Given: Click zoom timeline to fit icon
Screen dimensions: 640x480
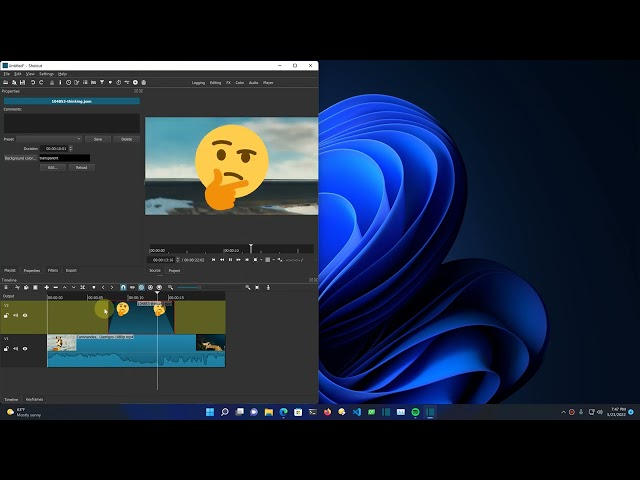Looking at the screenshot, I should [x=257, y=287].
